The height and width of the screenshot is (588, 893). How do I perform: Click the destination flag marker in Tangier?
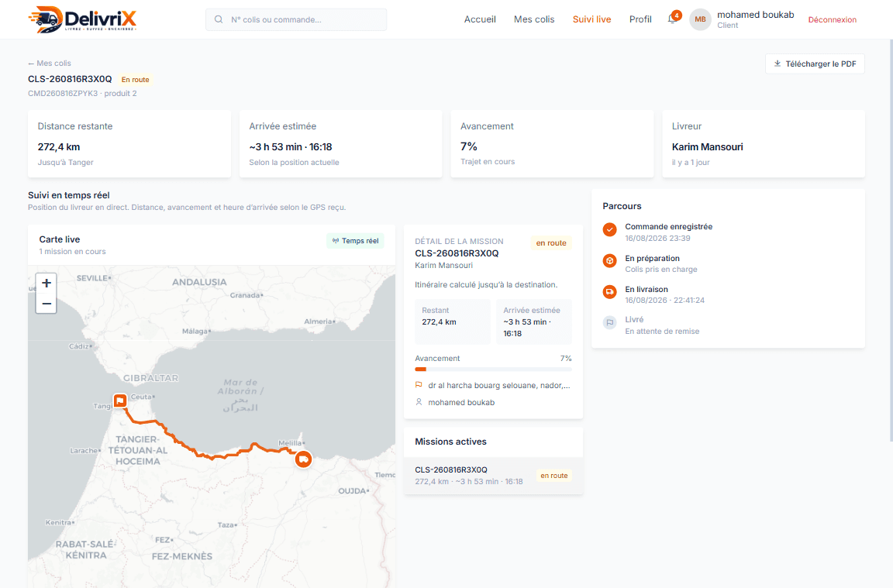[x=120, y=401]
